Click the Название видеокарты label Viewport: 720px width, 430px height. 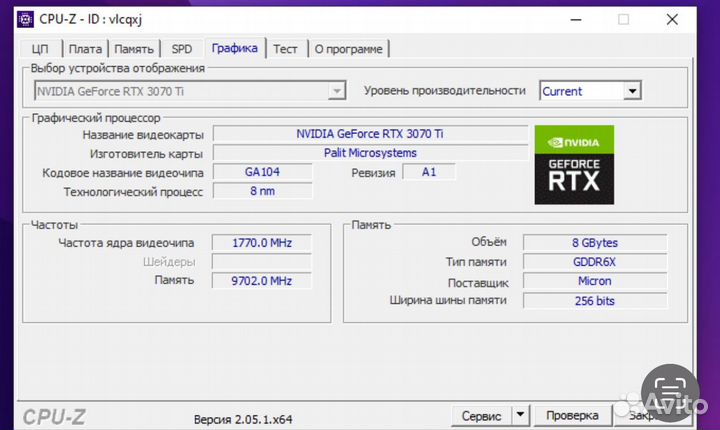click(x=143, y=135)
